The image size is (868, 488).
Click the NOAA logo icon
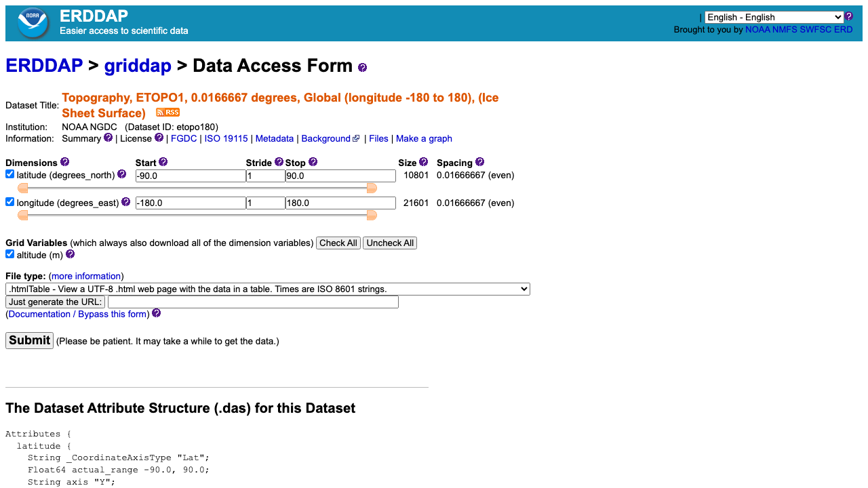[x=33, y=23]
